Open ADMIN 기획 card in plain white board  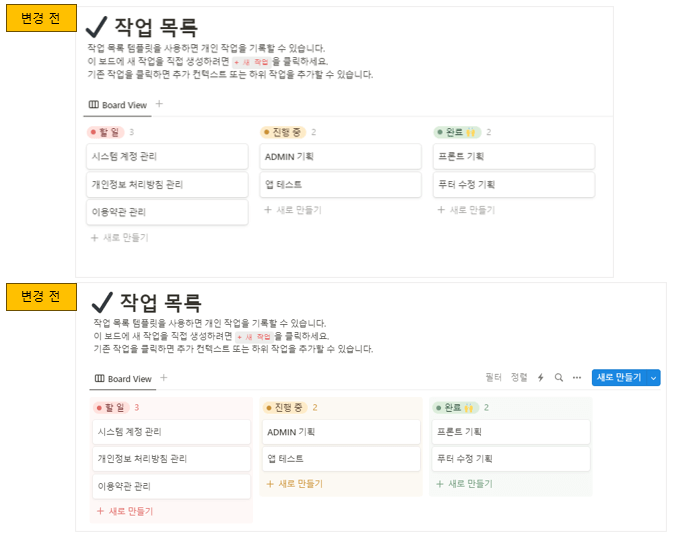click(340, 157)
